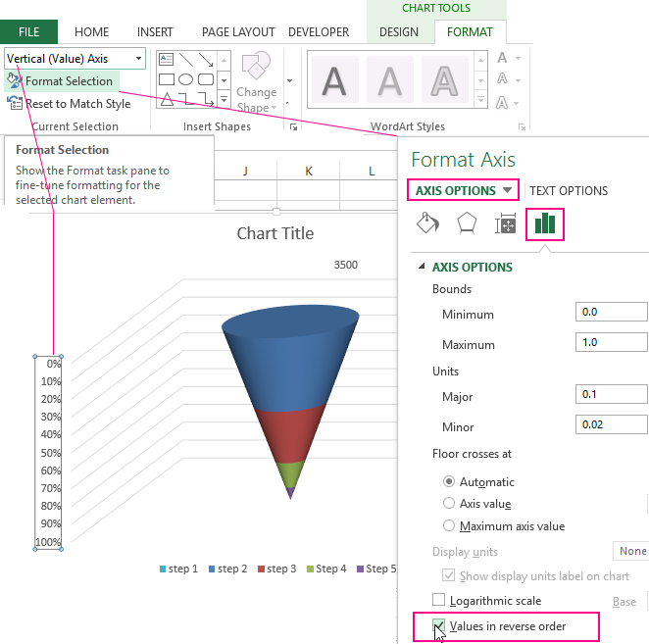Image resolution: width=649 pixels, height=644 pixels.
Task: Switch to the DESIGN ribbon tab
Action: coord(398,32)
